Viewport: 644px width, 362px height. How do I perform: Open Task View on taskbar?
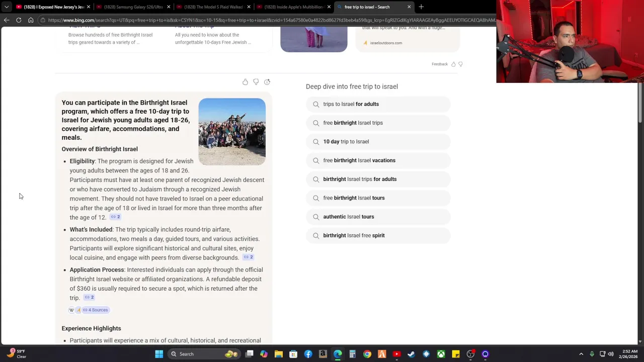[x=250, y=354]
